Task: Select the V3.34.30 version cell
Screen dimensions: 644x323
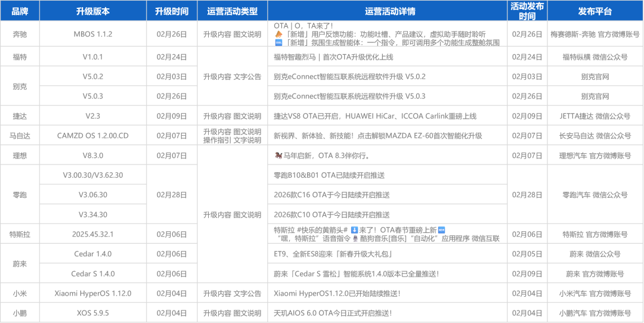Action: (93, 214)
